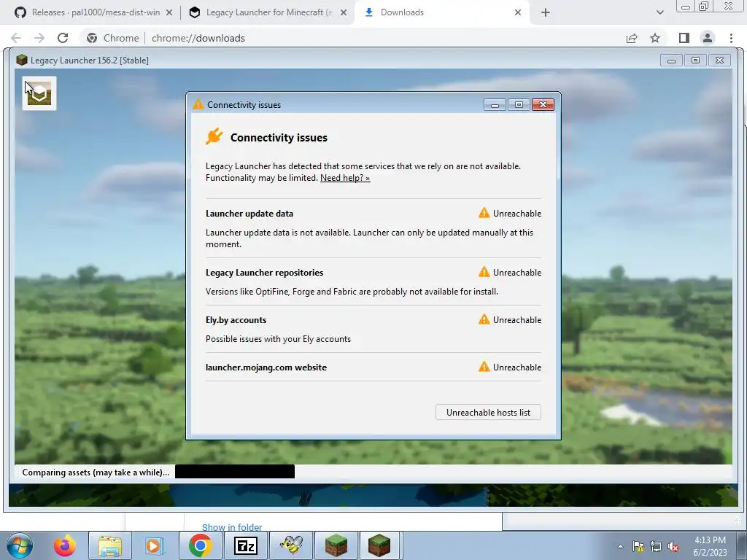This screenshot has height=560, width=747.
Task: Reload the Chrome page
Action: click(63, 38)
